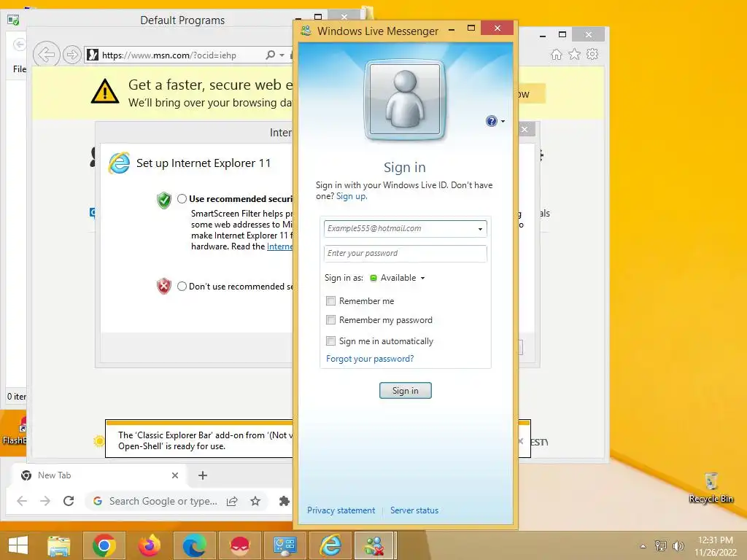The image size is (747, 560).
Task: Open the Recycle Bin on desktop
Action: (711, 488)
